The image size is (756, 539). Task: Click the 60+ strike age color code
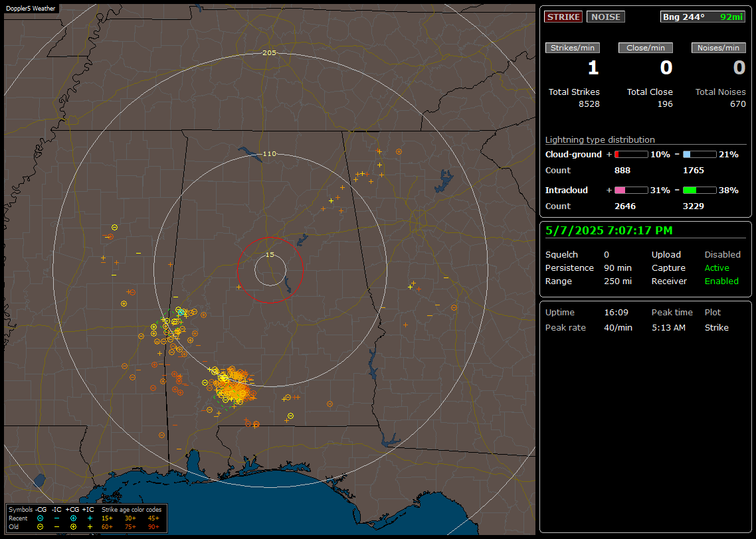tap(107, 527)
